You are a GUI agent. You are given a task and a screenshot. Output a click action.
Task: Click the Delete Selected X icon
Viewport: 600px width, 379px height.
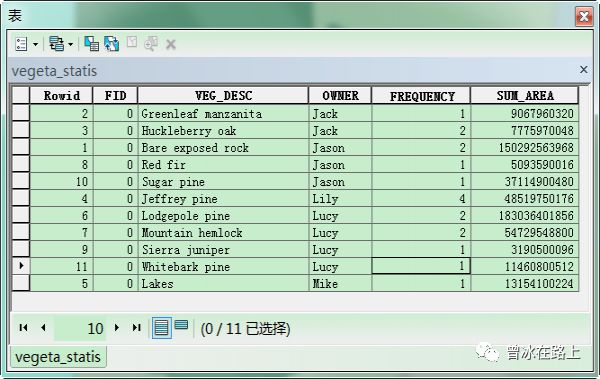(x=171, y=44)
